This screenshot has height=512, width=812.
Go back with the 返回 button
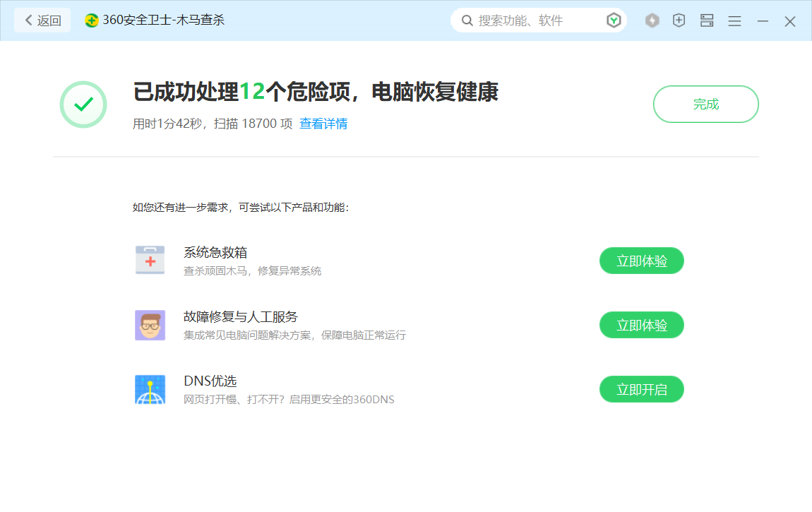click(x=42, y=20)
